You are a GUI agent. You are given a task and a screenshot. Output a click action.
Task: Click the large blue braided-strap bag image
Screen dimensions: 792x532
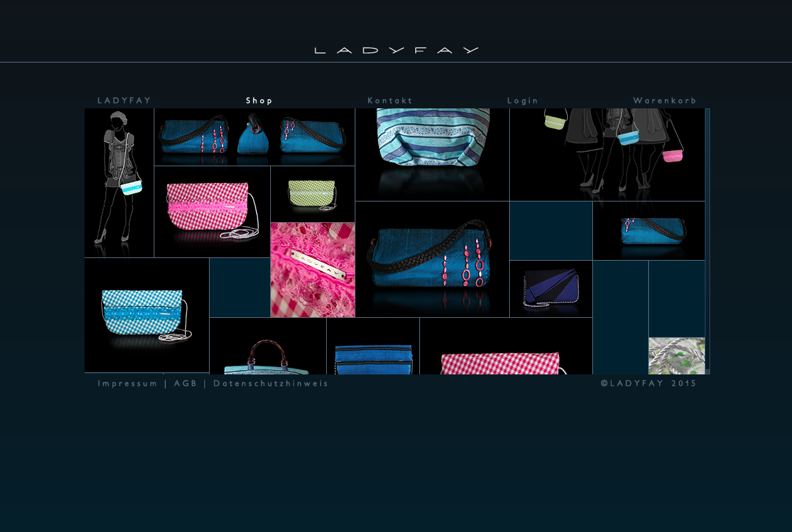click(x=432, y=259)
